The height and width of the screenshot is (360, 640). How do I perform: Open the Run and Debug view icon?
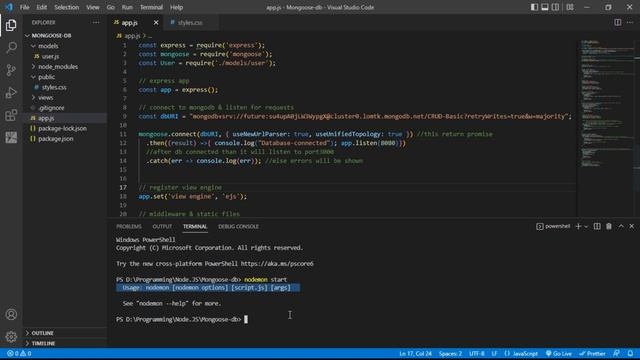pyautogui.click(x=11, y=93)
